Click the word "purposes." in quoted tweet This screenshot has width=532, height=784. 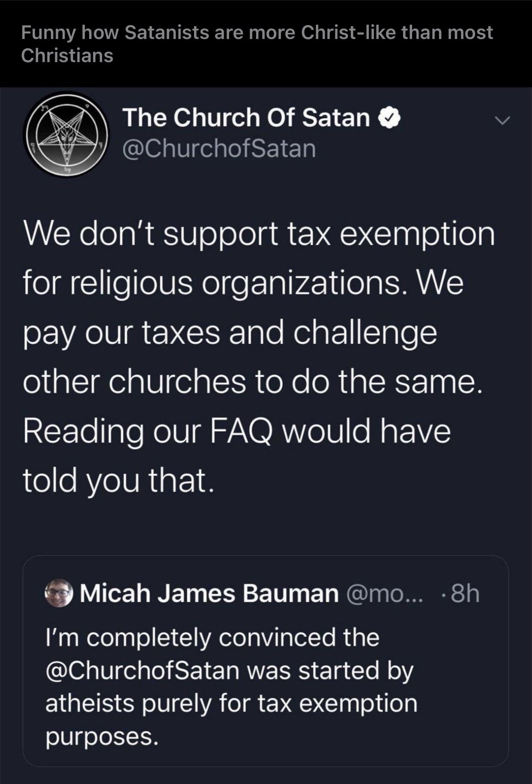[x=102, y=736]
